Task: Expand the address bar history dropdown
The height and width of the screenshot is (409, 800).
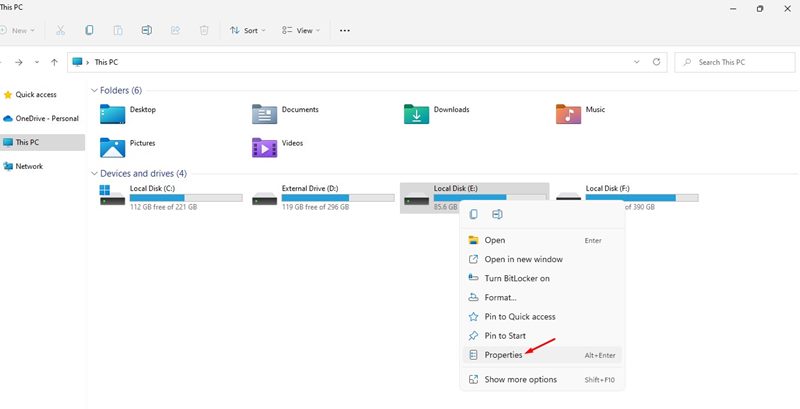Action: [637, 62]
